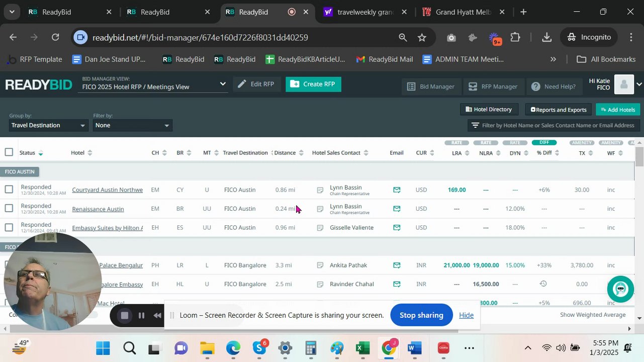Open the RFP Manager nav item
The width and height of the screenshot is (644, 362).
coord(493,86)
